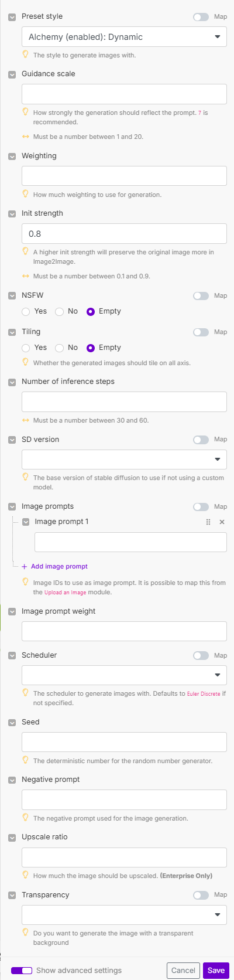234x980 pixels.
Task: Collapse the Seed section icon
Action: [12, 723]
